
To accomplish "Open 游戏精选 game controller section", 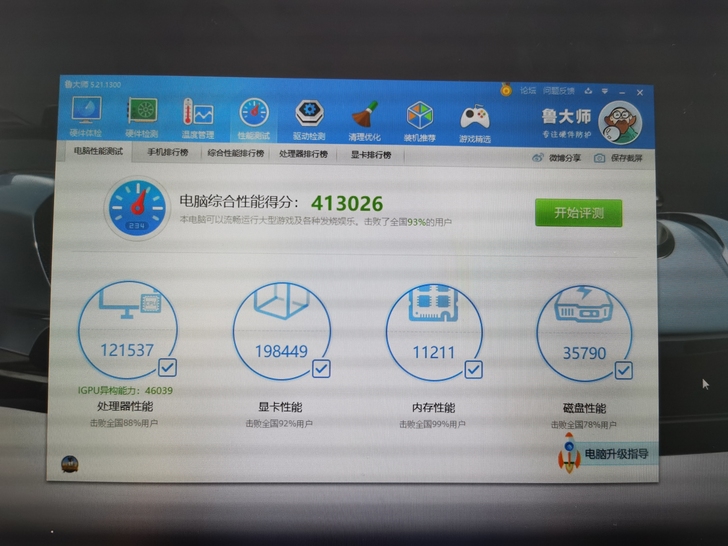I will point(475,123).
